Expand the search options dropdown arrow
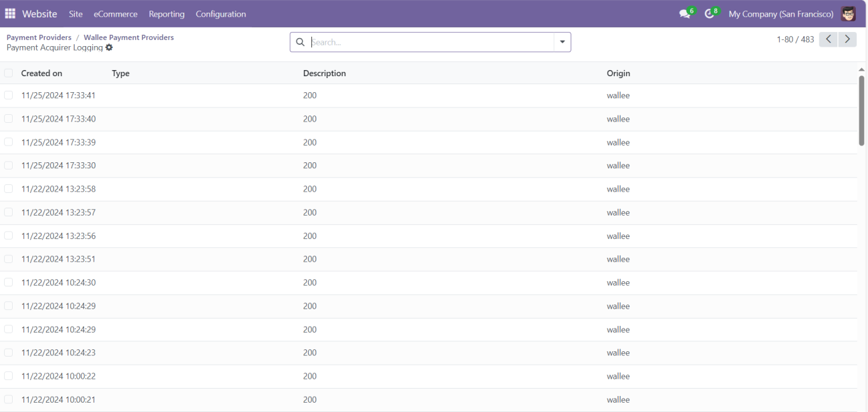Viewport: 868px width, 412px height. pos(562,42)
